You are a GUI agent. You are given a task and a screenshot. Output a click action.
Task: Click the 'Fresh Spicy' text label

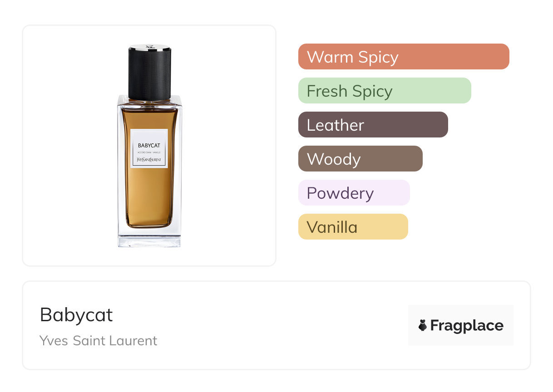pos(350,92)
